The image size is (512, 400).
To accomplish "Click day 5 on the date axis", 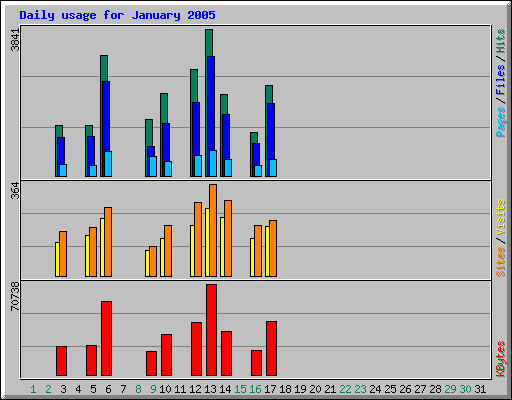I will (x=93, y=389).
